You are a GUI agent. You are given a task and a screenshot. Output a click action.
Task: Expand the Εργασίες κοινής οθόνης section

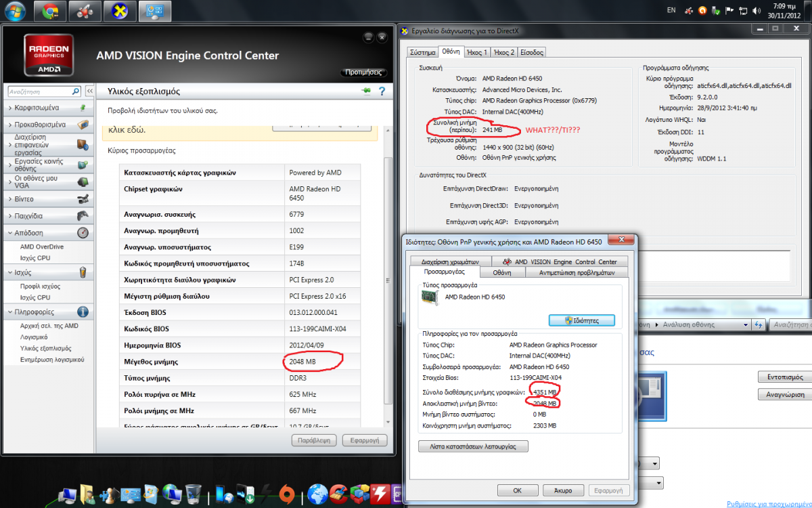(47, 164)
